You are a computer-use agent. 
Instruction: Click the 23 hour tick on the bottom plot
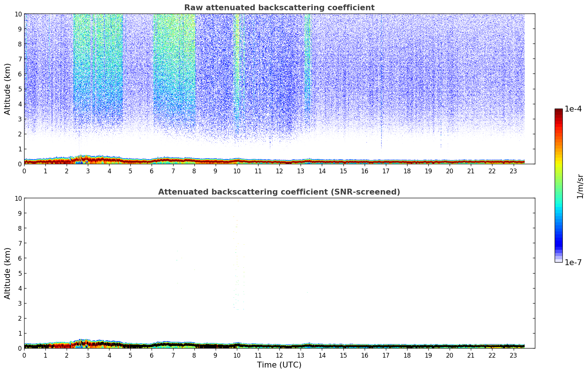click(x=513, y=355)
